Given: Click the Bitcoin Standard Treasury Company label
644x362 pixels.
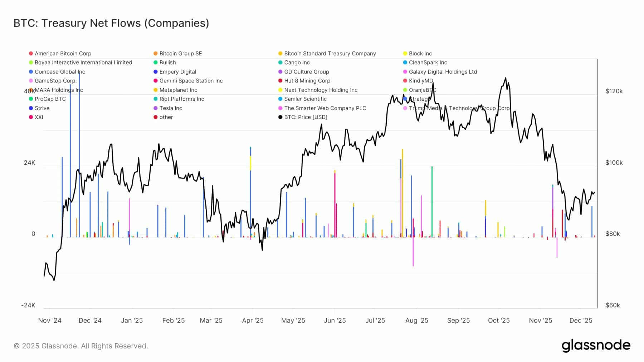Looking at the screenshot, I should click(330, 54).
